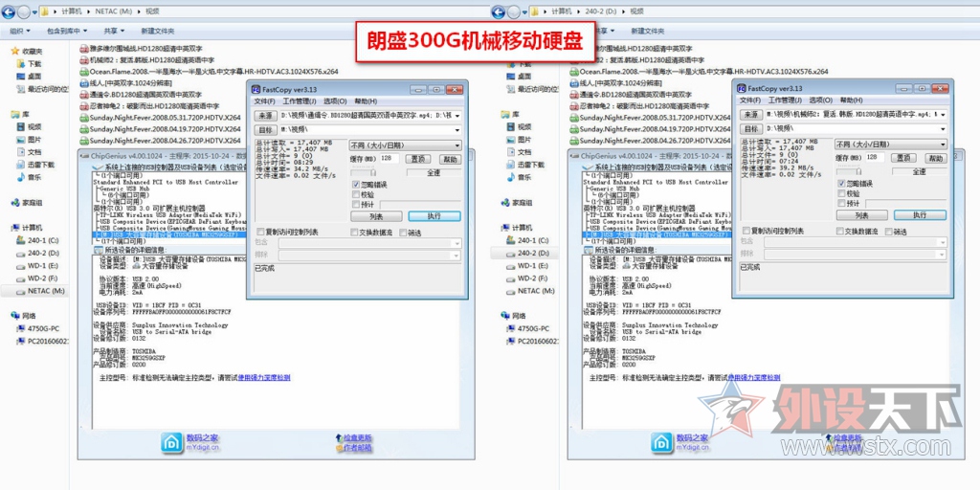Click 数码之家 logo in left ChipGenius window
The width and height of the screenshot is (980, 490).
(190, 442)
